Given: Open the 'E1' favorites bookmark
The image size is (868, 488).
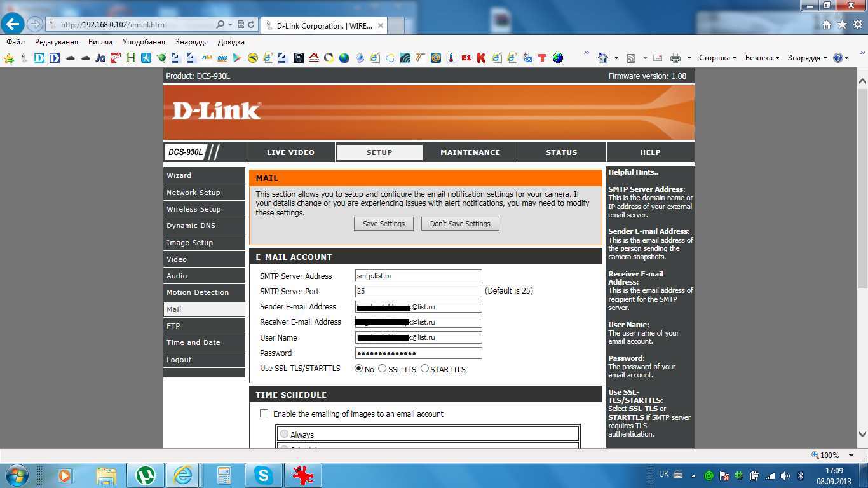Looking at the screenshot, I should point(466,58).
